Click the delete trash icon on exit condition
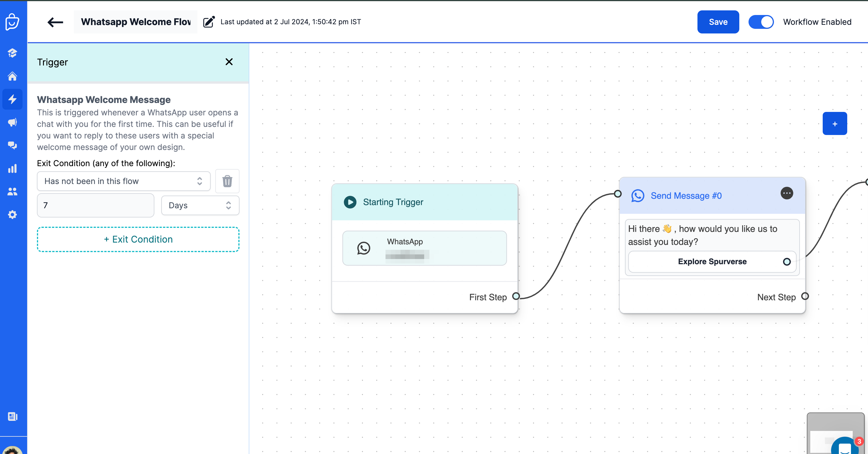 pyautogui.click(x=227, y=181)
